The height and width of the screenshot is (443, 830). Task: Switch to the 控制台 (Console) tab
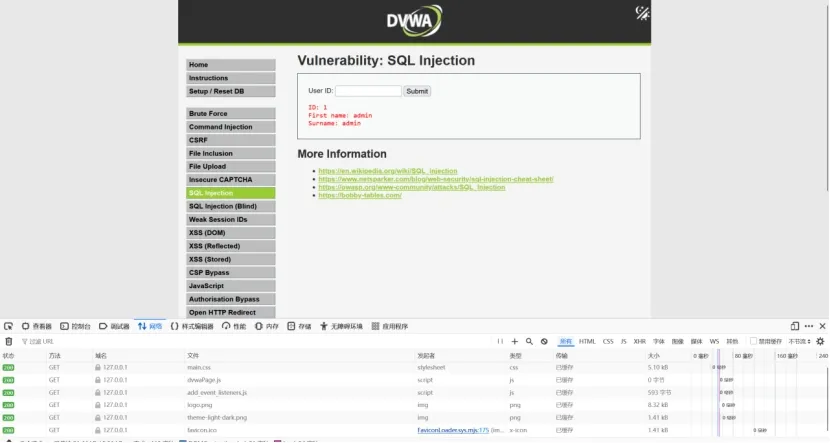click(76, 326)
